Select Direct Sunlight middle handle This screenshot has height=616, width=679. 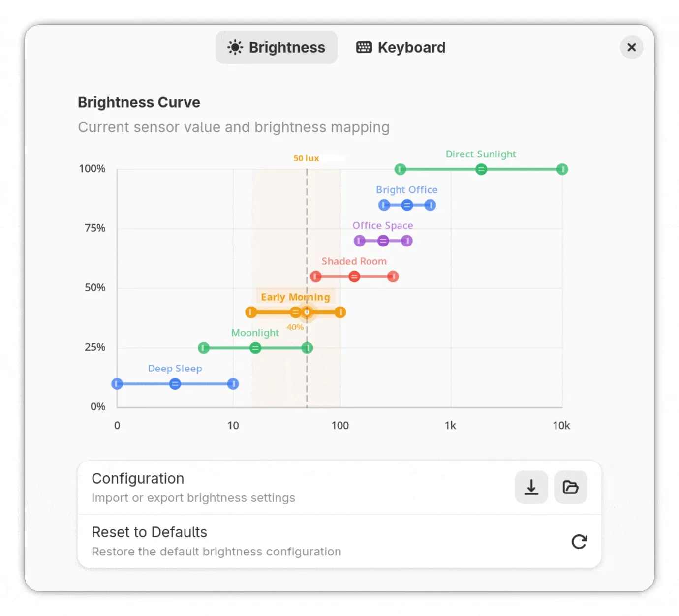click(481, 169)
